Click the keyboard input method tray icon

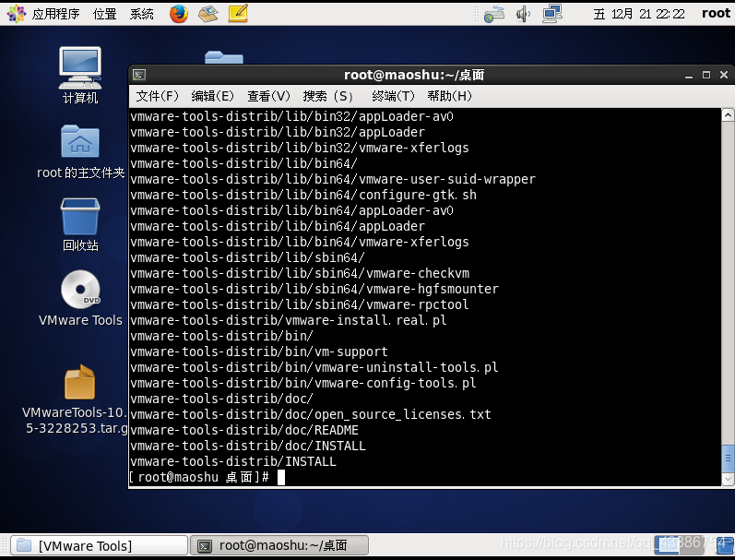[x=494, y=15]
